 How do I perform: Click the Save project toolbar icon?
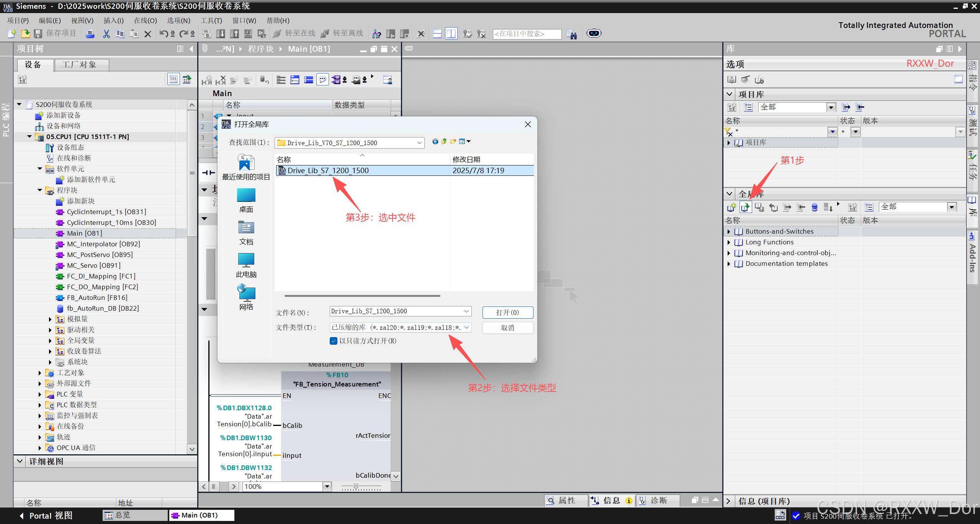(38, 34)
